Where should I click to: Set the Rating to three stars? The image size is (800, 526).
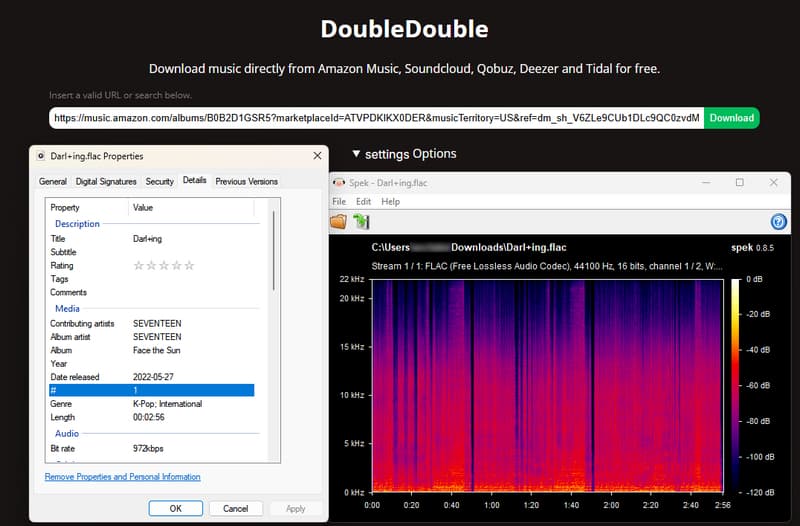[164, 265]
